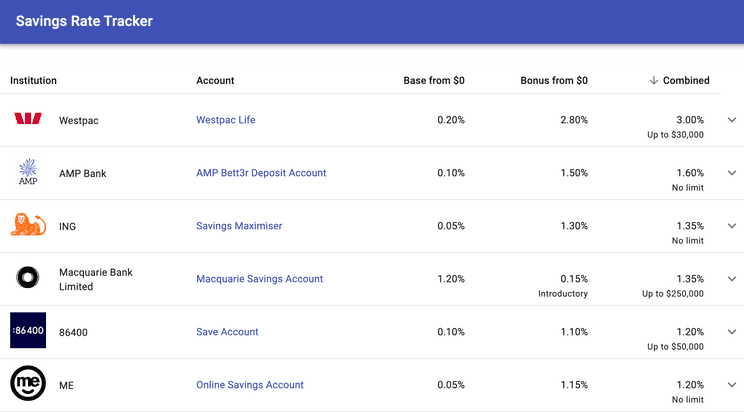Click the sort arrow beside Combined
The width and height of the screenshot is (744, 412).
[653, 80]
